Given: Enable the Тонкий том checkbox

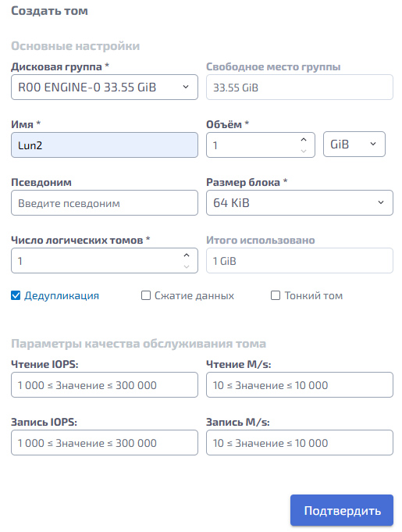Looking at the screenshot, I should coord(276,295).
